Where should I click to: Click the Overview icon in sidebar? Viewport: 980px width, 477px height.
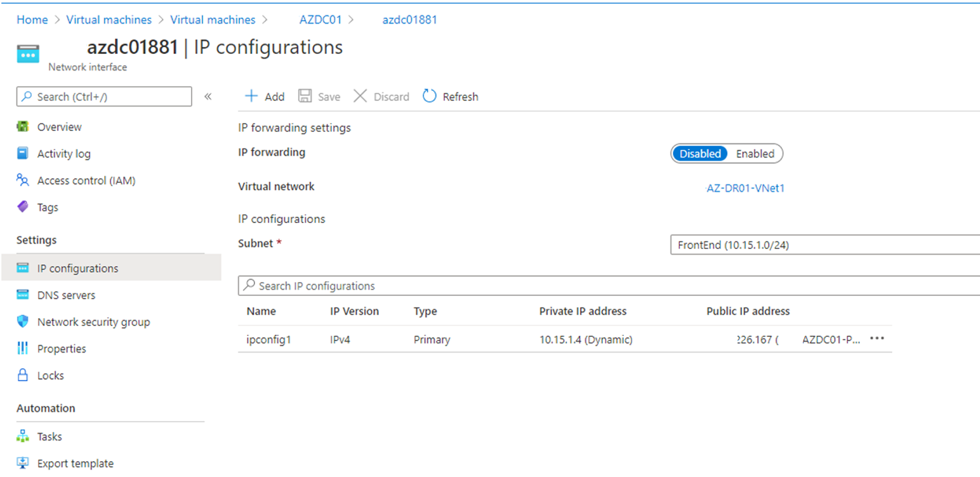(x=23, y=126)
